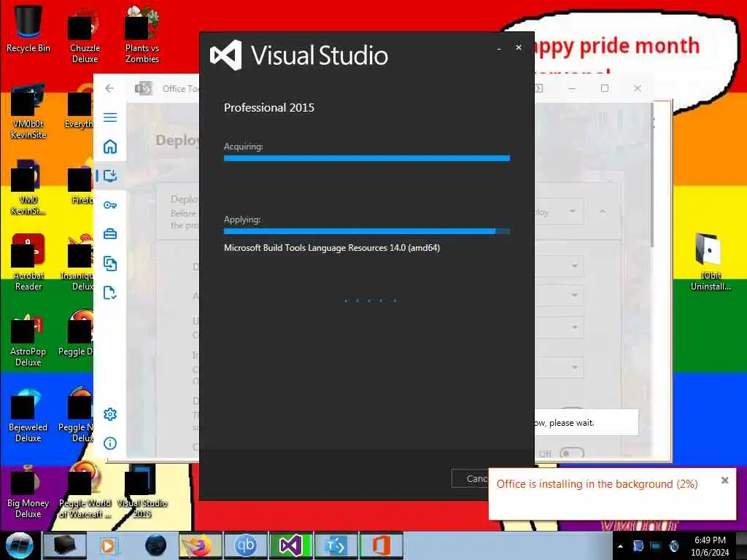Minimize the Visual Studio installer
Viewport: 747px width, 560px height.
pos(499,48)
